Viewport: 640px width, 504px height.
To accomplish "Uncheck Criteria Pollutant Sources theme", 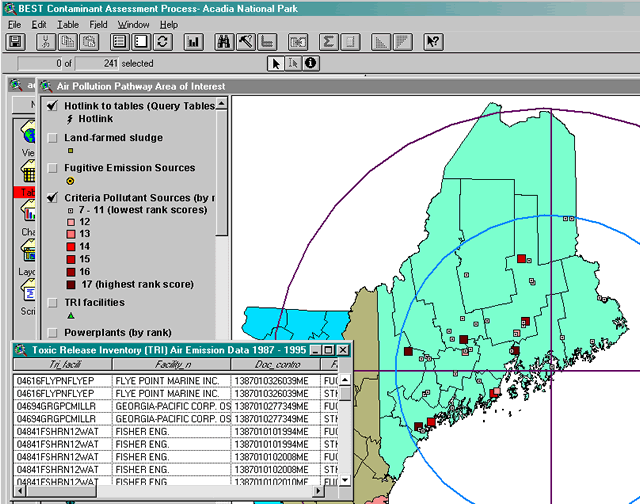I will 52,198.
